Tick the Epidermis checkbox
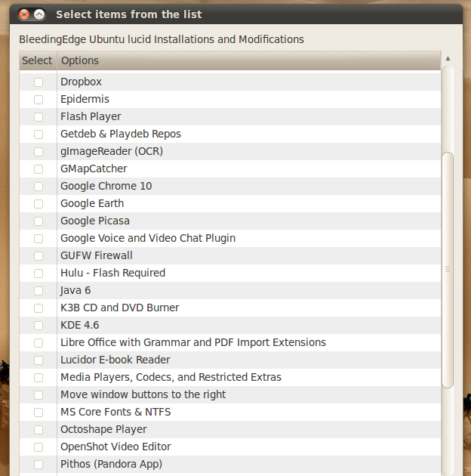 pyautogui.click(x=38, y=100)
